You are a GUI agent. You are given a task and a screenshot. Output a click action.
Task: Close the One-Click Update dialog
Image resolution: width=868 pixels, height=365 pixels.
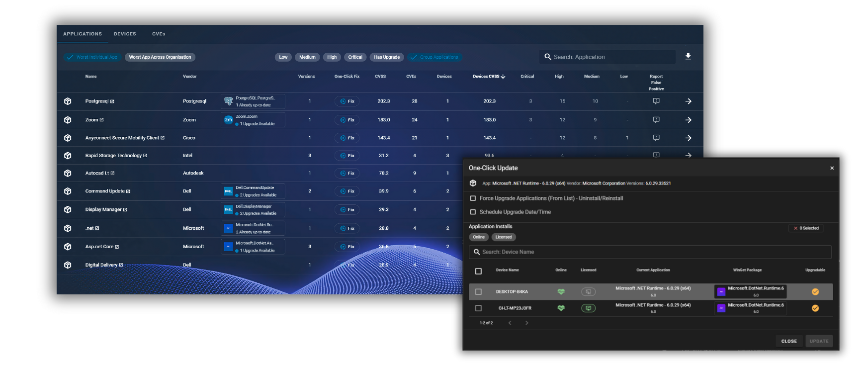832,168
